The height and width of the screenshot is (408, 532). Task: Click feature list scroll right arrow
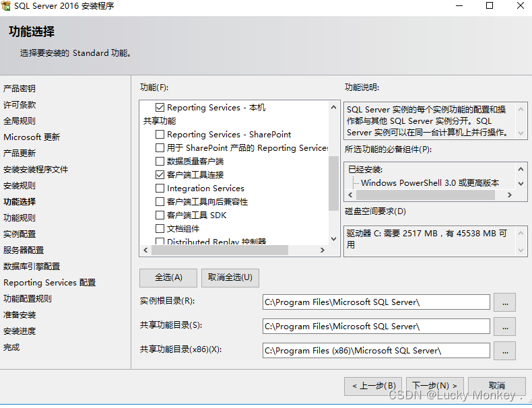323,250
